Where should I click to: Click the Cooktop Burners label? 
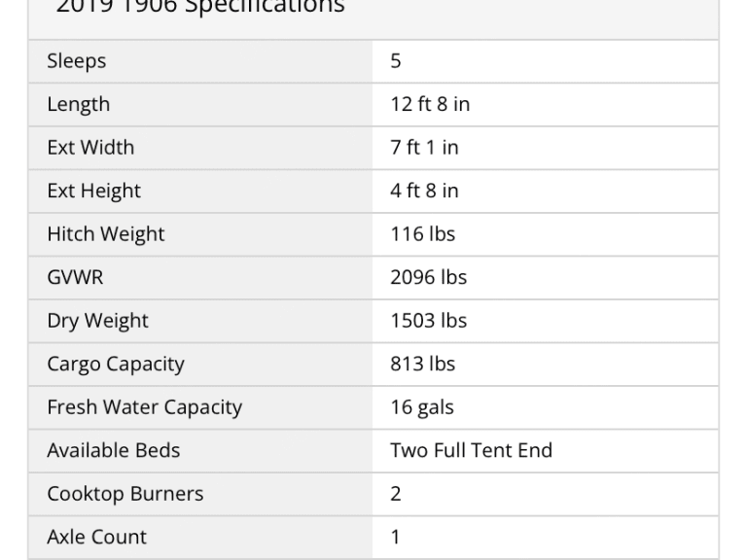click(125, 494)
